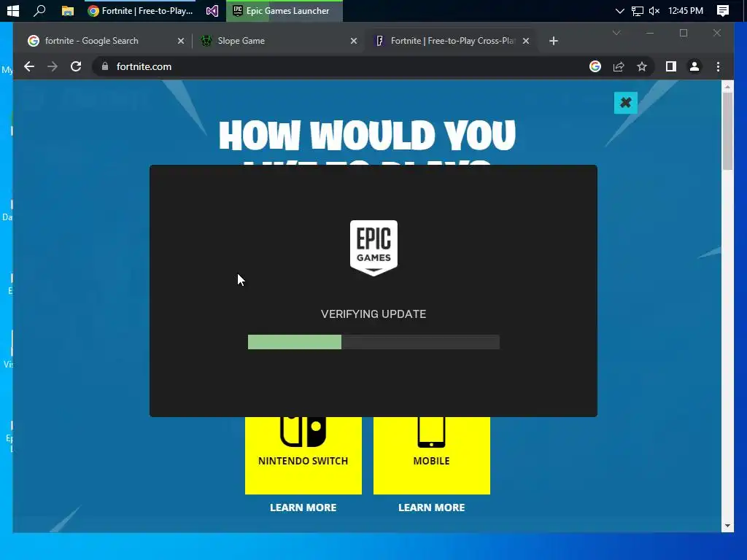
Task: Close the How Would You Like to Play overlay
Action: coord(625,103)
